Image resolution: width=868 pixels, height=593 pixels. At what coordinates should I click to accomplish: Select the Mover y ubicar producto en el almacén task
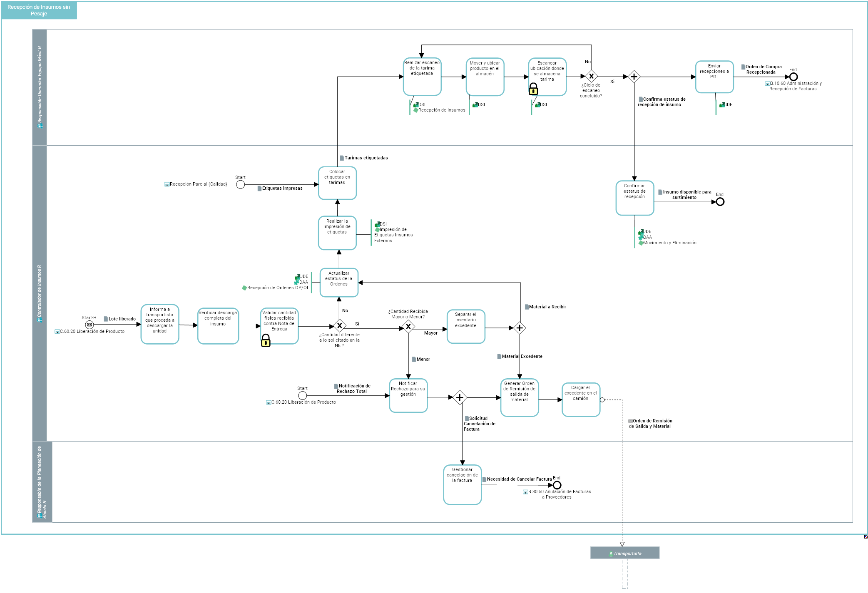point(485,77)
